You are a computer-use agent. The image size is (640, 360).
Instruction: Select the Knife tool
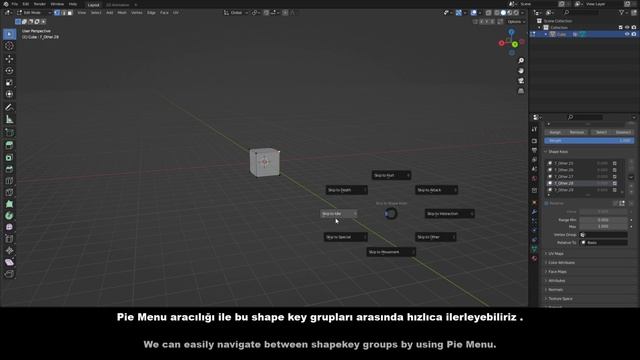(x=9, y=192)
